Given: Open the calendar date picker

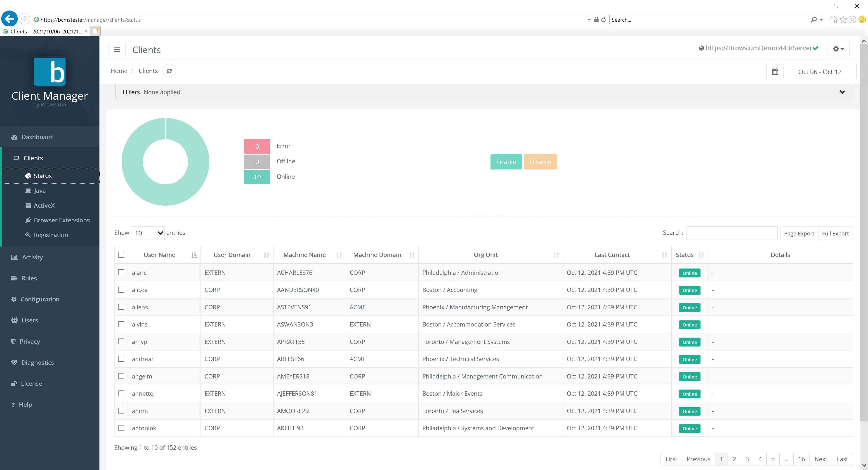Looking at the screenshot, I should pyautogui.click(x=775, y=71).
